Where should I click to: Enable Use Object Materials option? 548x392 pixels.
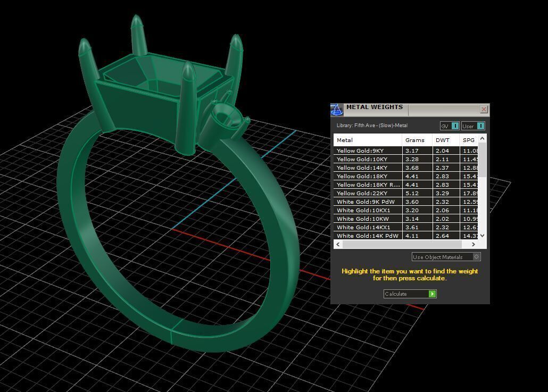pos(446,257)
